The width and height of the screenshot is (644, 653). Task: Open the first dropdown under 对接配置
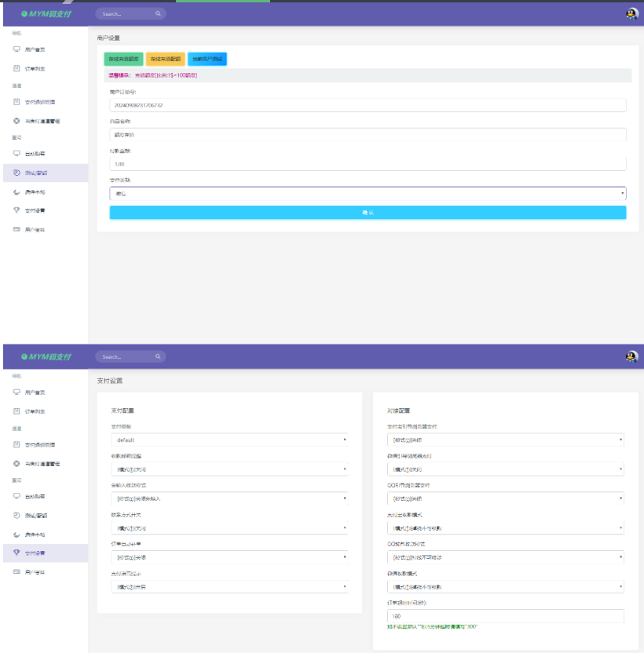(506, 440)
